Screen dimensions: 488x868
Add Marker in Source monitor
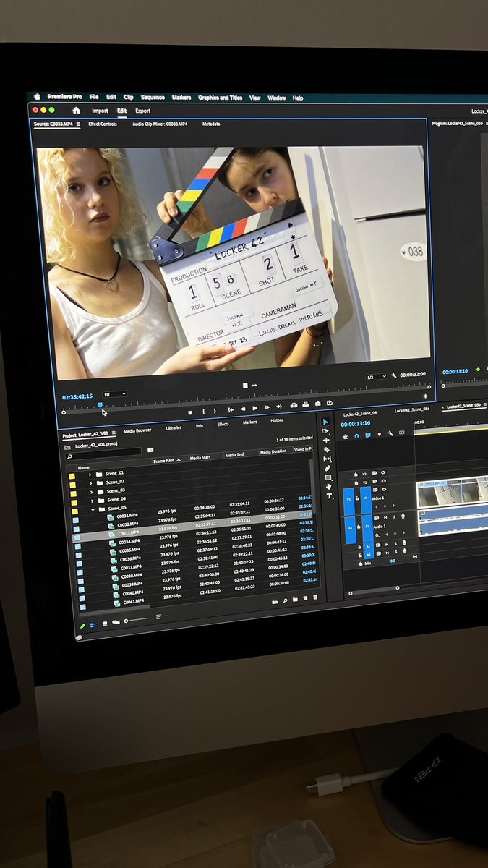click(190, 412)
